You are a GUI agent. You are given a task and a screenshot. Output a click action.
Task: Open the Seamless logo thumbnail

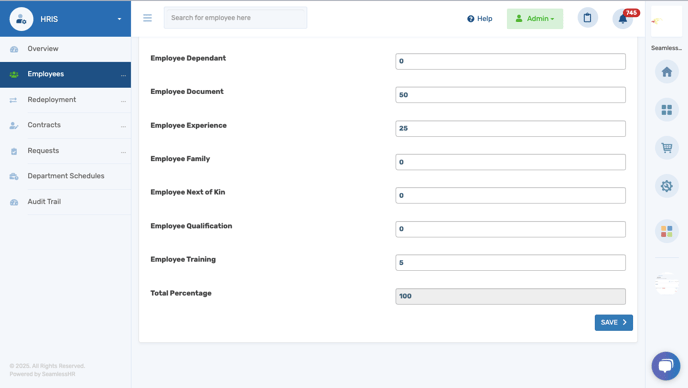tap(666, 21)
